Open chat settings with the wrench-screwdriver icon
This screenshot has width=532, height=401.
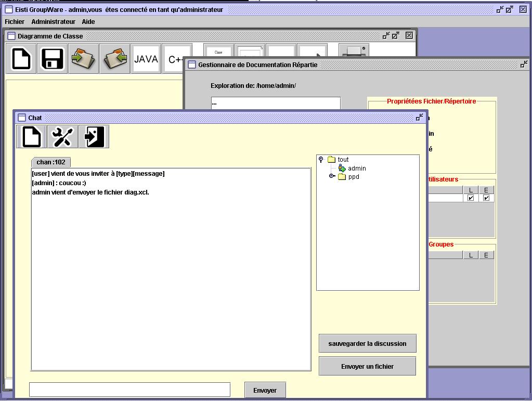[63, 137]
